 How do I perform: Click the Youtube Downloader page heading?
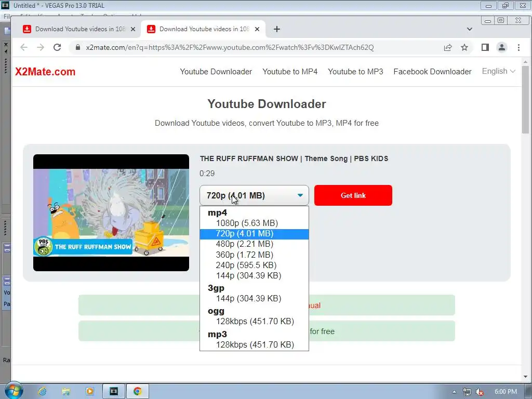(267, 104)
